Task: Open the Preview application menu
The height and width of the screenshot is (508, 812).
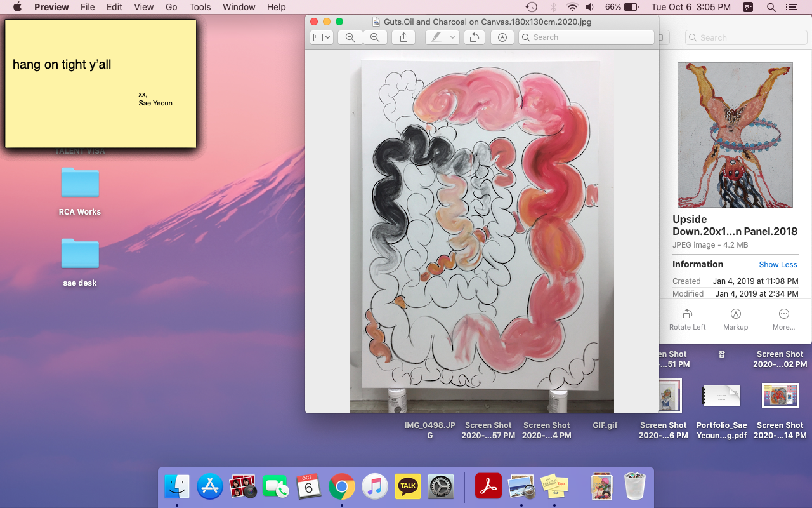Action: click(x=51, y=7)
